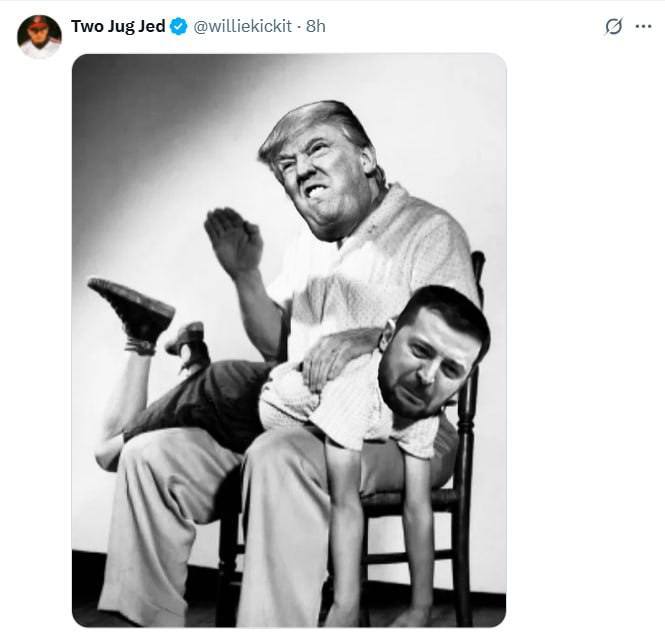This screenshot has width=665, height=639.
Task: Click the 8h timestamp link
Action: coord(316,27)
